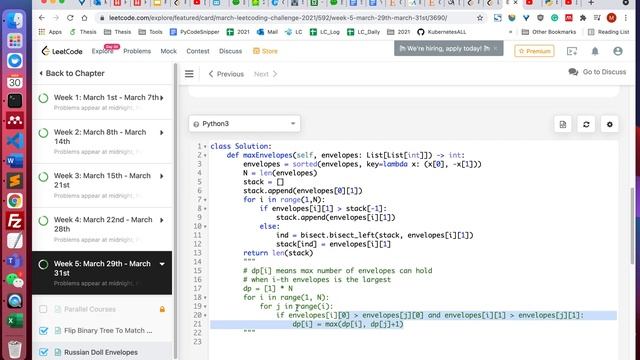Tick the Parallel Courses checkbox
Viewport: 640px width, 360px height.
pyautogui.click(x=43, y=309)
